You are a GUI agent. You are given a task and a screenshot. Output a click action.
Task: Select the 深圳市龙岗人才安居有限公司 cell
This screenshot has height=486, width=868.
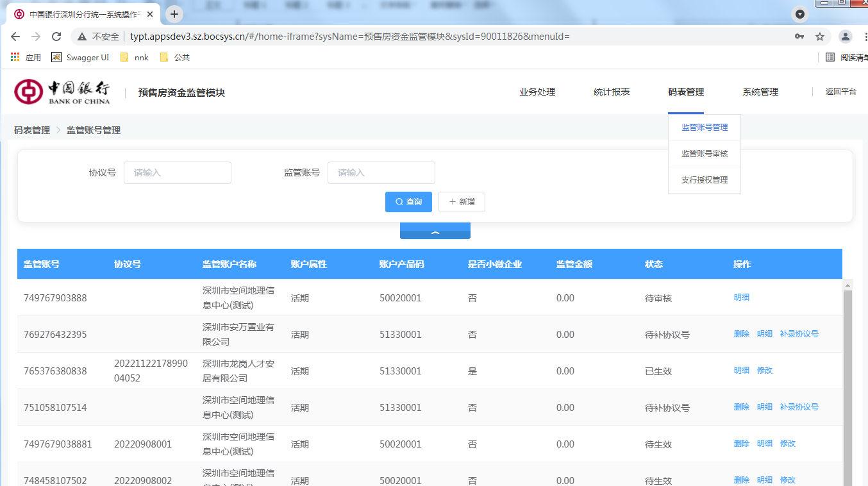pos(238,371)
